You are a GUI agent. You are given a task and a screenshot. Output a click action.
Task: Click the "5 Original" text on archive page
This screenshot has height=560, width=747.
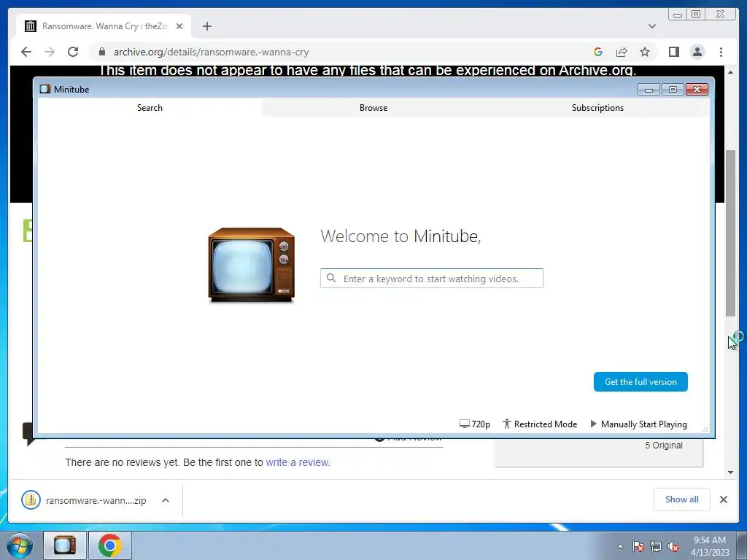coord(664,446)
